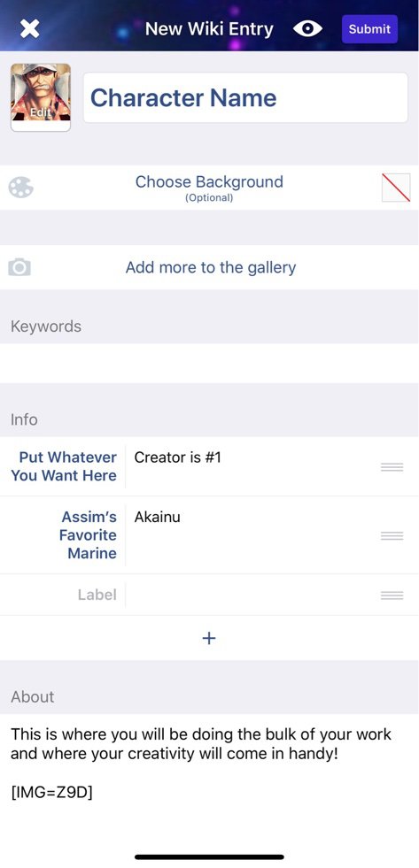Tap the empty Label placeholder field
Screen dimensions: 419x868
coord(97,595)
